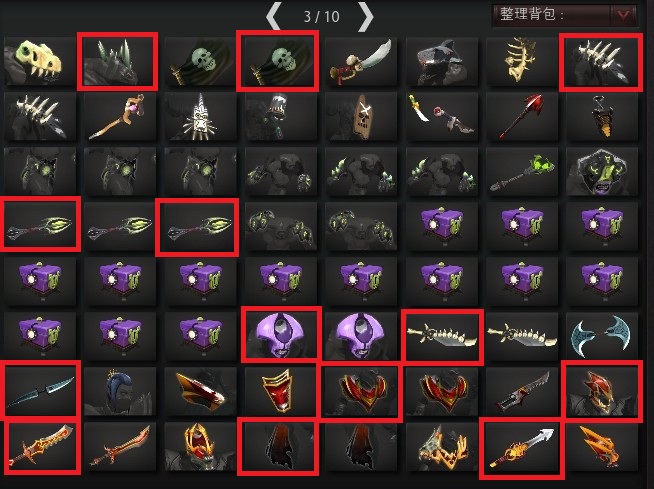
Task: Select the yellow dinosaur skull helmet item
Action: tap(40, 62)
